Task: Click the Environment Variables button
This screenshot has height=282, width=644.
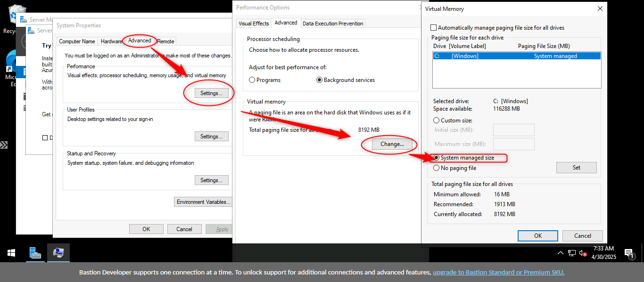Action: click(203, 202)
